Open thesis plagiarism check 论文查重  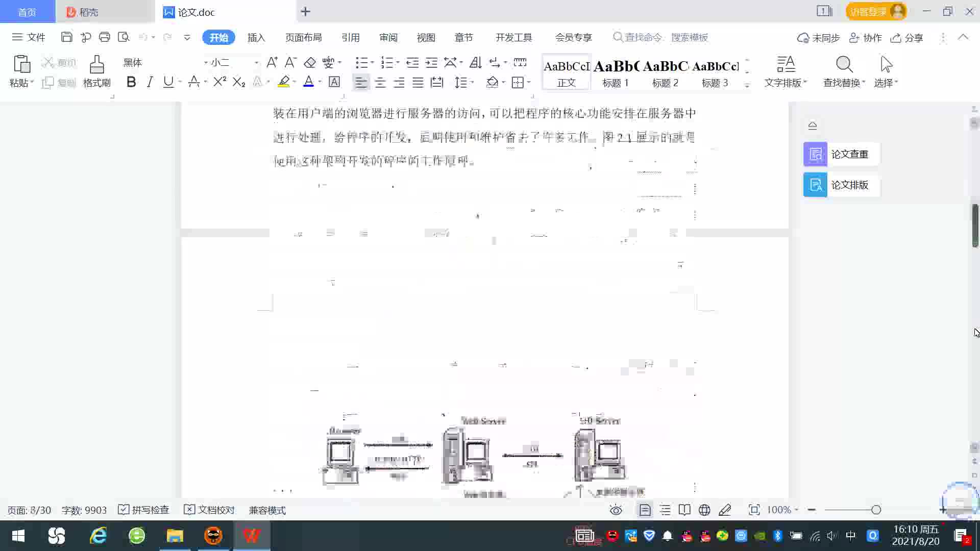coord(841,154)
